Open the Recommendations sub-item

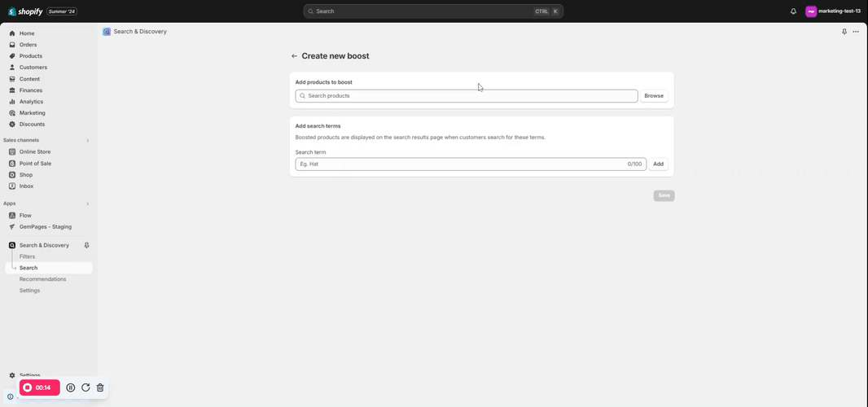coord(42,279)
